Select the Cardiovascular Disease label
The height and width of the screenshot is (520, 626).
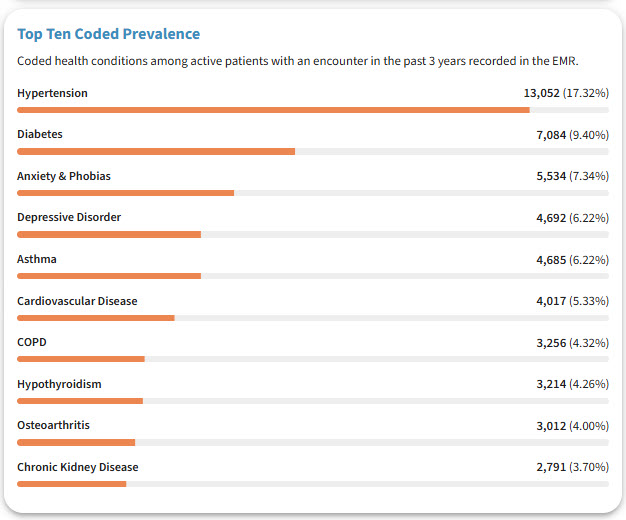[x=77, y=301]
